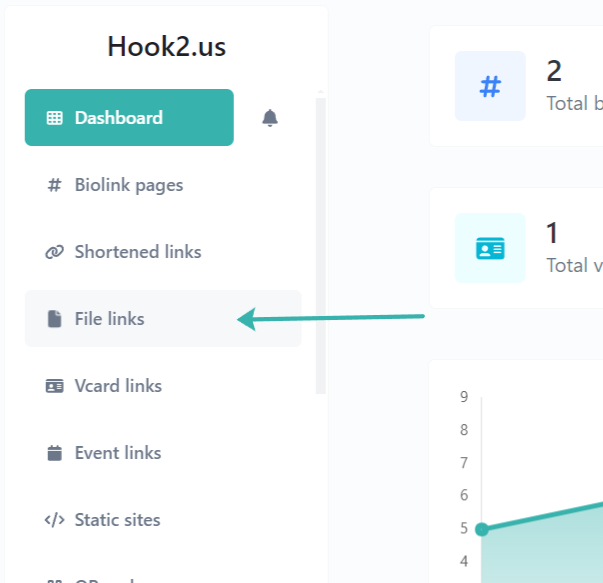
Task: Click the sidebar vertical scrollbar
Action: (321, 246)
